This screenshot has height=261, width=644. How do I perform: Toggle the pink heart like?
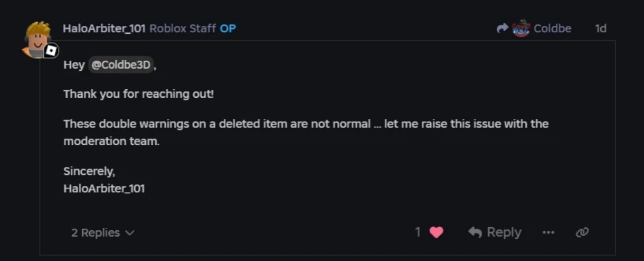coord(437,232)
